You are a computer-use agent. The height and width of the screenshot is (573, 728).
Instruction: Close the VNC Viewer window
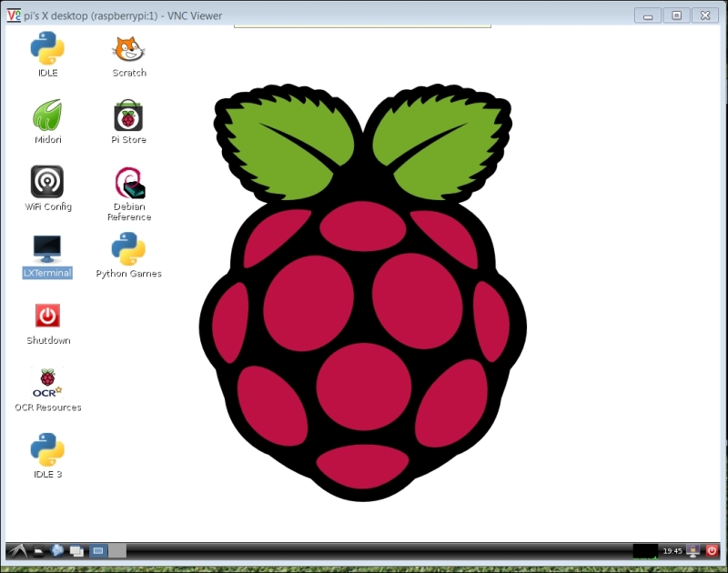705,15
